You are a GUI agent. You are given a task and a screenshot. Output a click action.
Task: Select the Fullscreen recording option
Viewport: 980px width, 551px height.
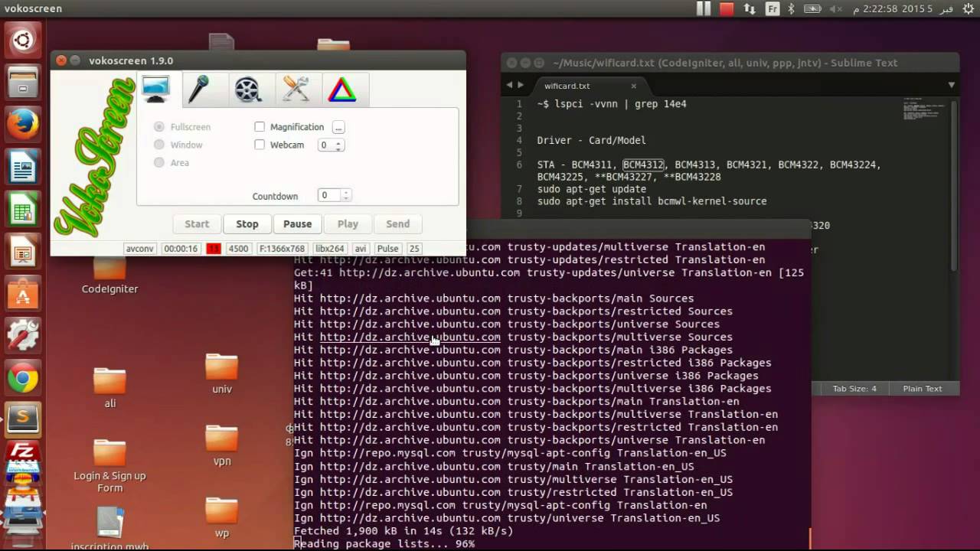[182, 127]
